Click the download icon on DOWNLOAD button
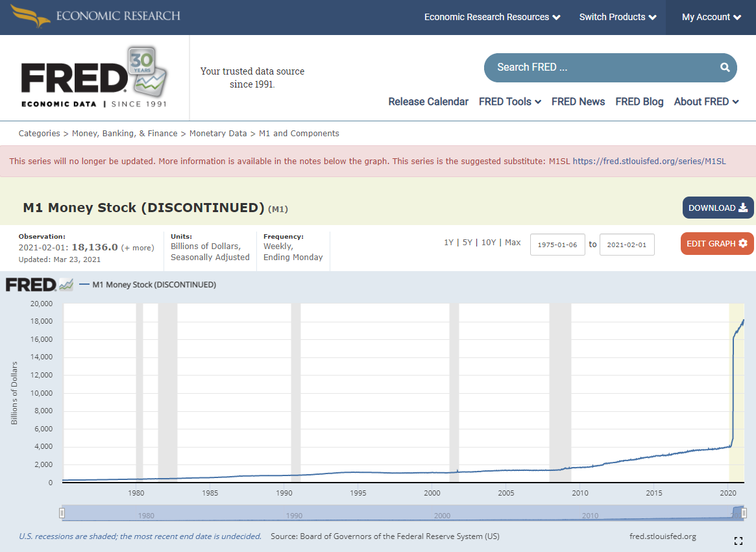Image resolution: width=756 pixels, height=552 pixels. [742, 208]
